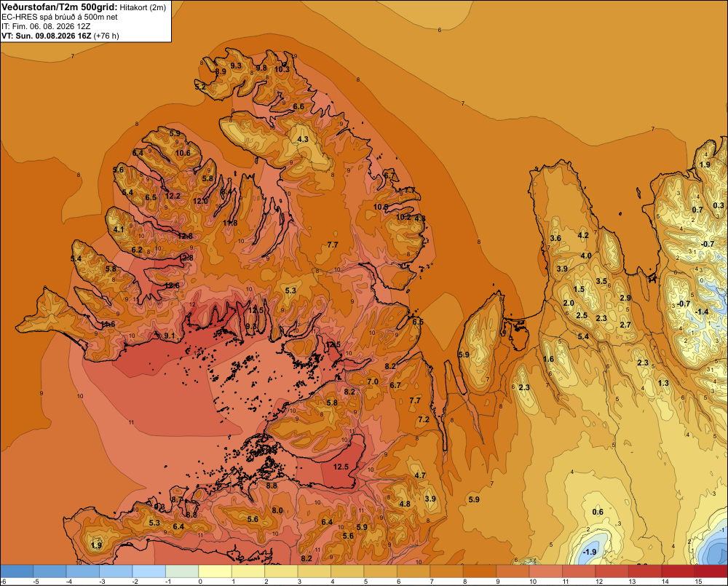Click the pale green -1 to 0 legend swatch
Image resolution: width=728 pixels, height=586 pixels.
pyautogui.click(x=182, y=571)
